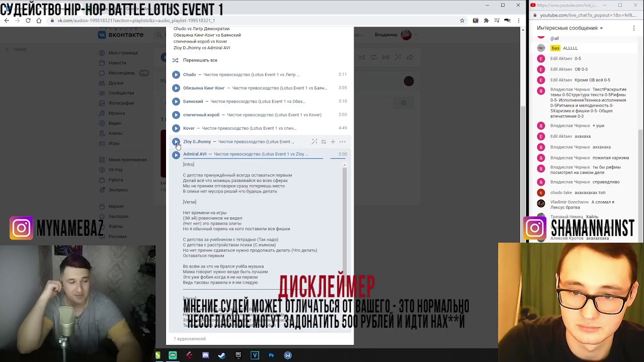Click the chat message author Vladimir Goncharov
Viewport: 644px width, 362px height.
pyautogui.click(x=570, y=202)
